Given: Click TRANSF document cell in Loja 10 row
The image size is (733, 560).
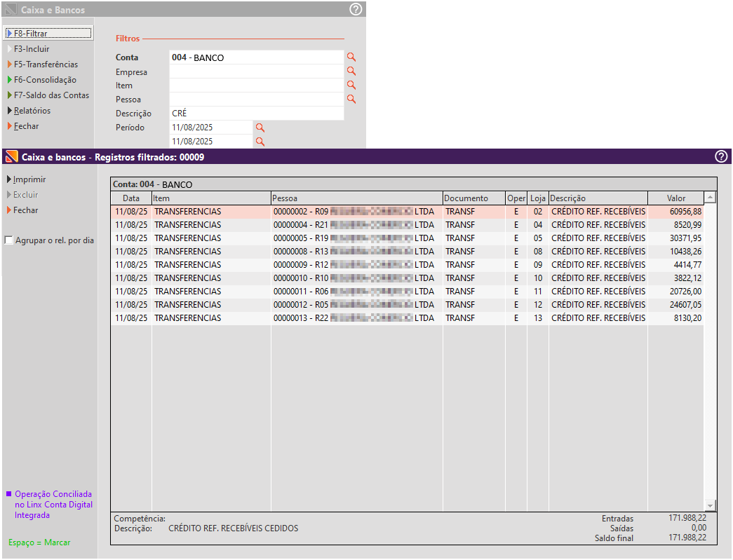Looking at the screenshot, I should 474,278.
